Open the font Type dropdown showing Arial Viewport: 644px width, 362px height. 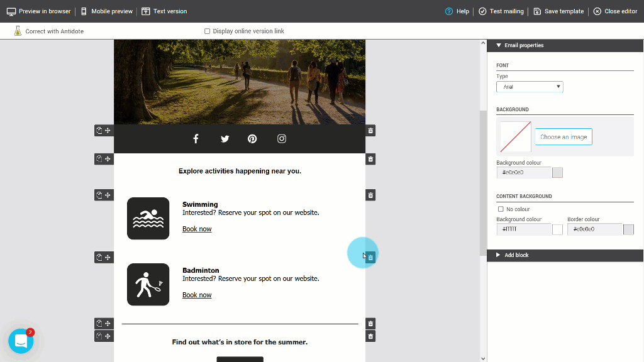pyautogui.click(x=530, y=87)
